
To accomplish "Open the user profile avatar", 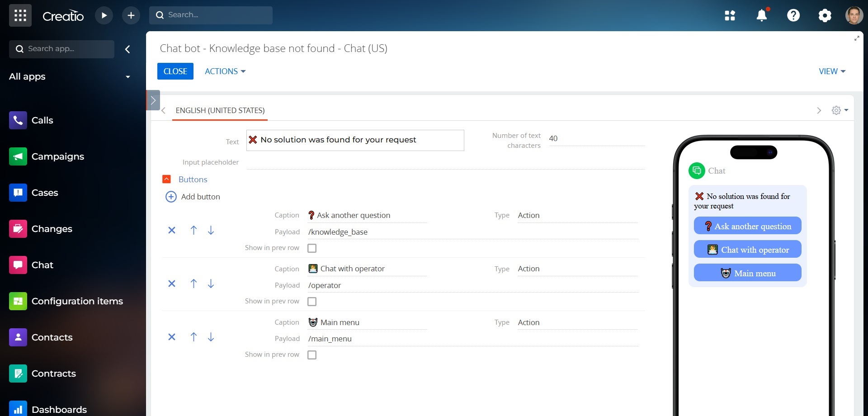I will pyautogui.click(x=854, y=15).
